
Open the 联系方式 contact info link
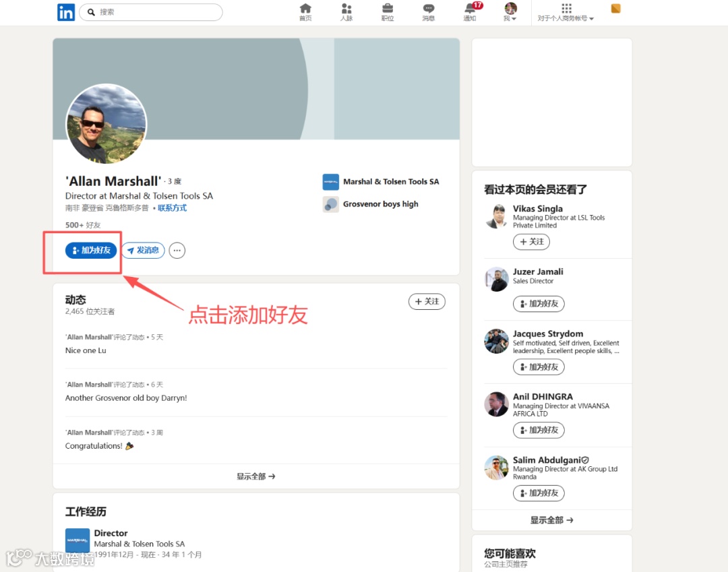[x=172, y=208]
